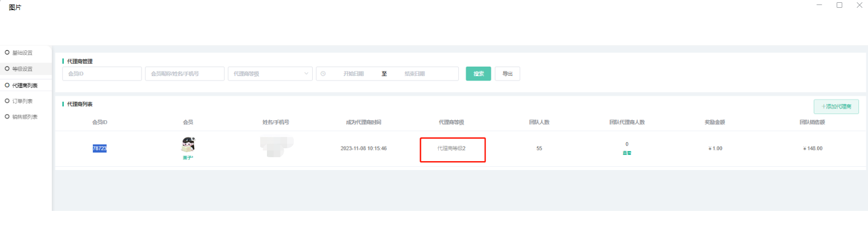Focus the 会员昵称/姓名/手机号 input box
868x245 pixels.
pos(184,74)
